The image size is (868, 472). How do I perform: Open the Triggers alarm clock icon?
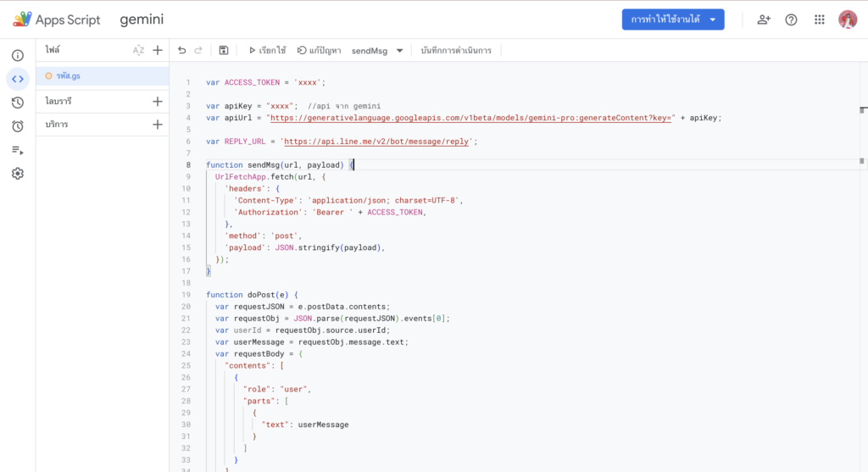pos(18,126)
